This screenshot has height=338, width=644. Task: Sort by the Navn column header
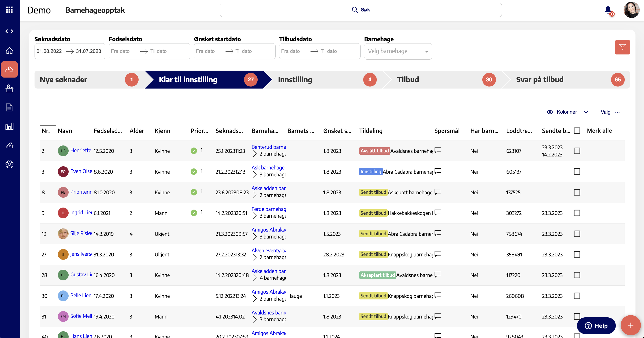(65, 131)
